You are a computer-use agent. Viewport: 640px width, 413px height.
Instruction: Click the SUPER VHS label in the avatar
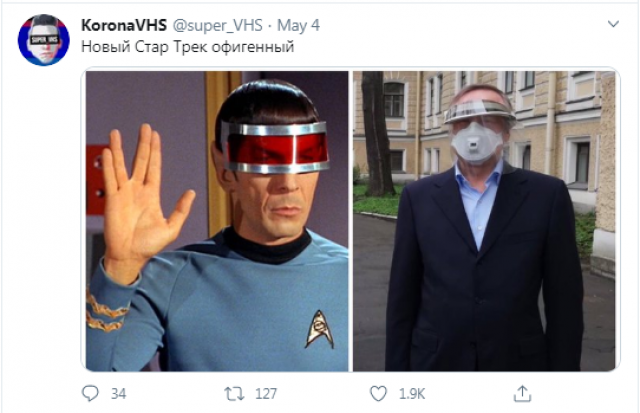click(x=44, y=40)
